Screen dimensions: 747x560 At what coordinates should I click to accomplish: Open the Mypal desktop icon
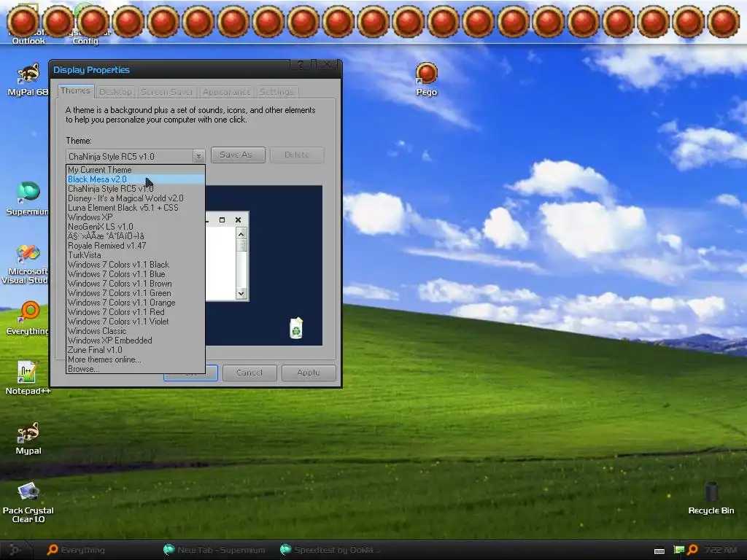coord(28,437)
